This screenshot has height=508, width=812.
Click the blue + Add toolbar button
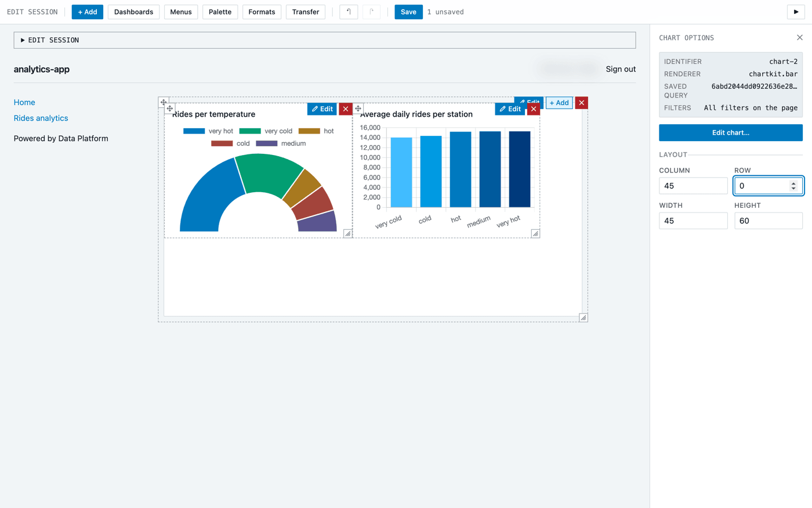coord(88,12)
